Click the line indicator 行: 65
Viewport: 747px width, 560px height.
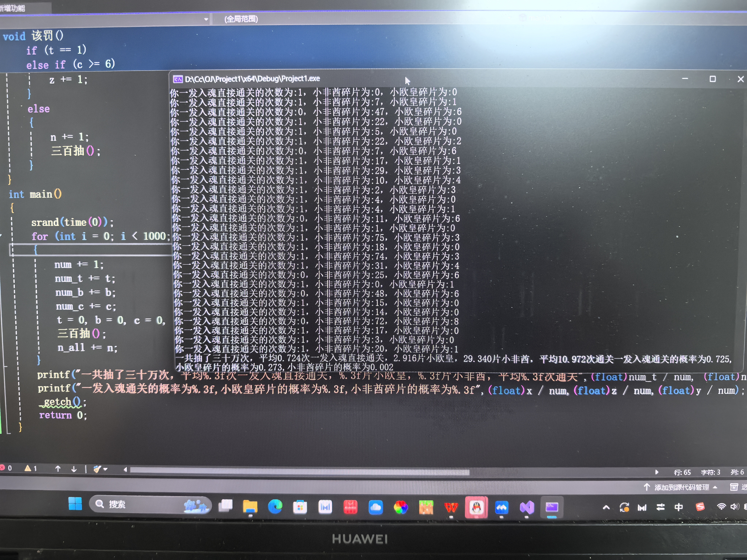pyautogui.click(x=682, y=472)
